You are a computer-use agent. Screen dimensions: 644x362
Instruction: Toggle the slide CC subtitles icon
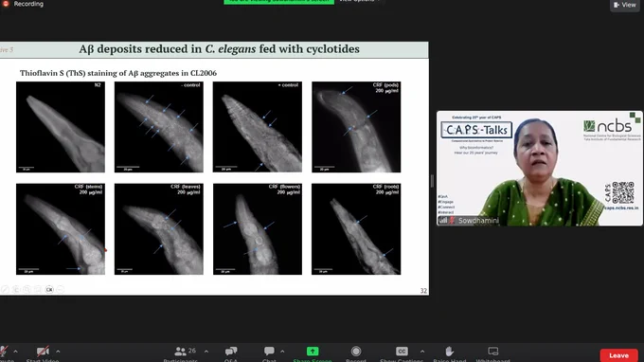click(49, 290)
